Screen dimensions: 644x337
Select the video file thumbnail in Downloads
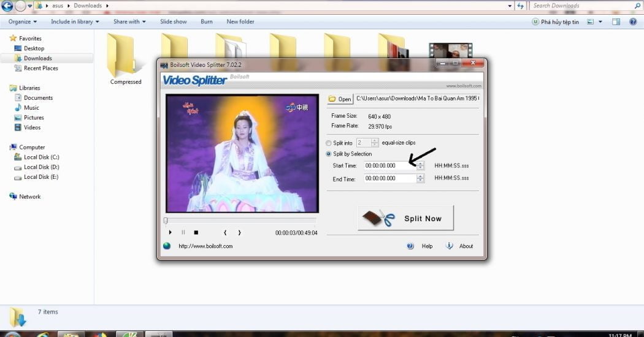[451, 51]
